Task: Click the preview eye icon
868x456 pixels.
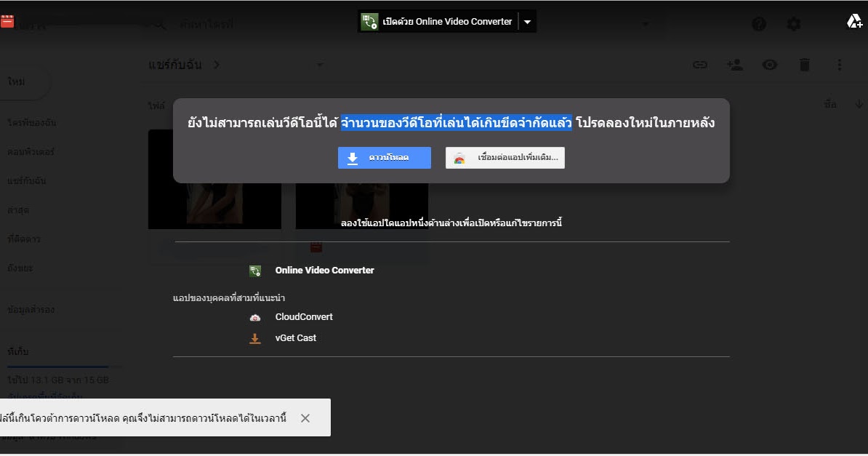Action: [x=769, y=65]
